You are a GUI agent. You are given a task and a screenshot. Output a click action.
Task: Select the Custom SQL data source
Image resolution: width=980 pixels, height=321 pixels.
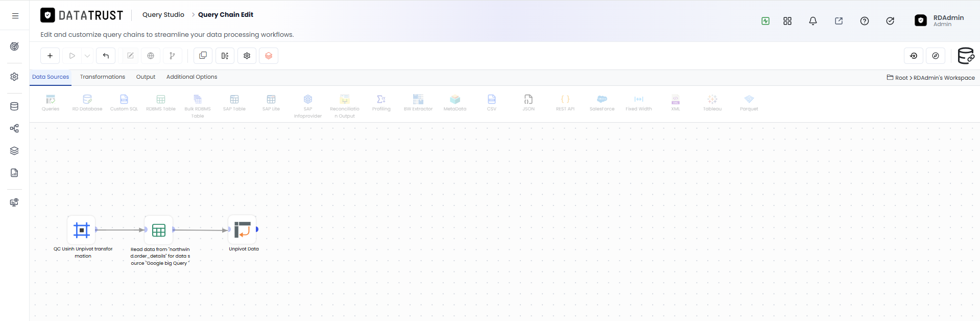[124, 103]
